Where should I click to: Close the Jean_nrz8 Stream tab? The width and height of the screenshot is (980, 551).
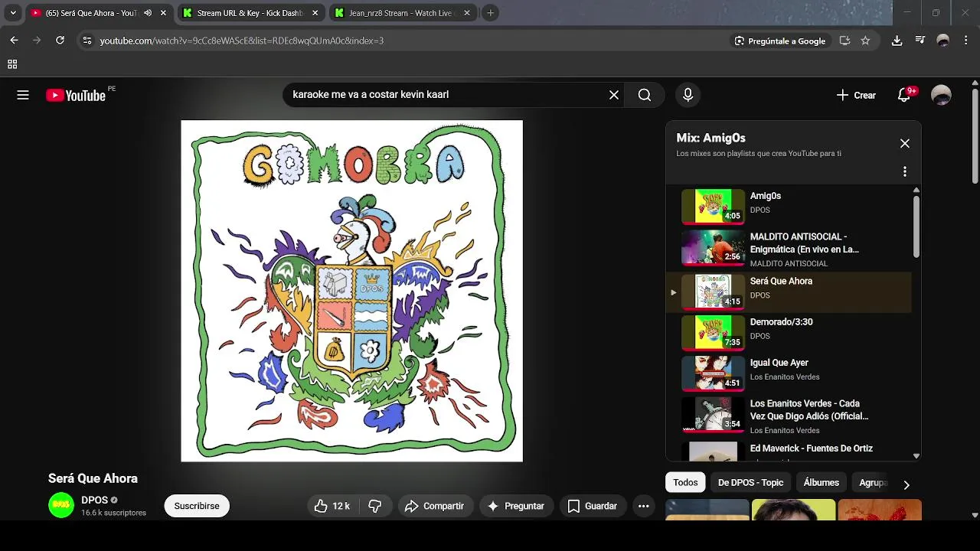point(467,13)
